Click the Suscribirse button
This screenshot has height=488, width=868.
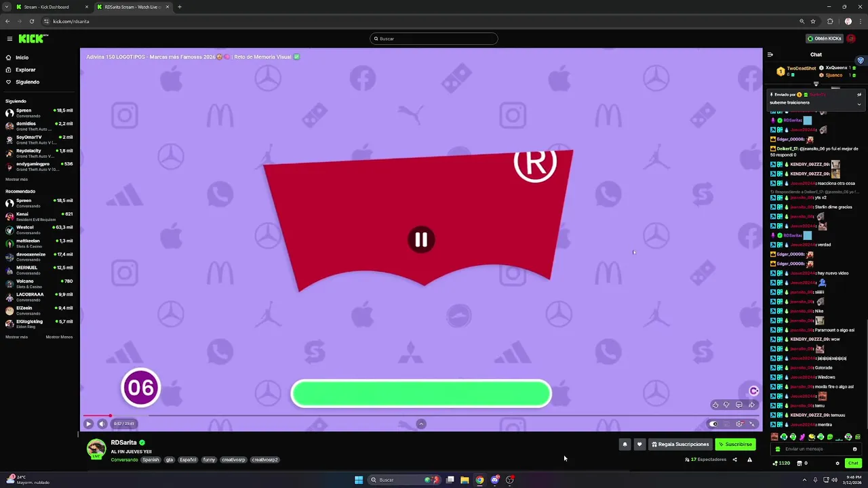[x=735, y=445]
